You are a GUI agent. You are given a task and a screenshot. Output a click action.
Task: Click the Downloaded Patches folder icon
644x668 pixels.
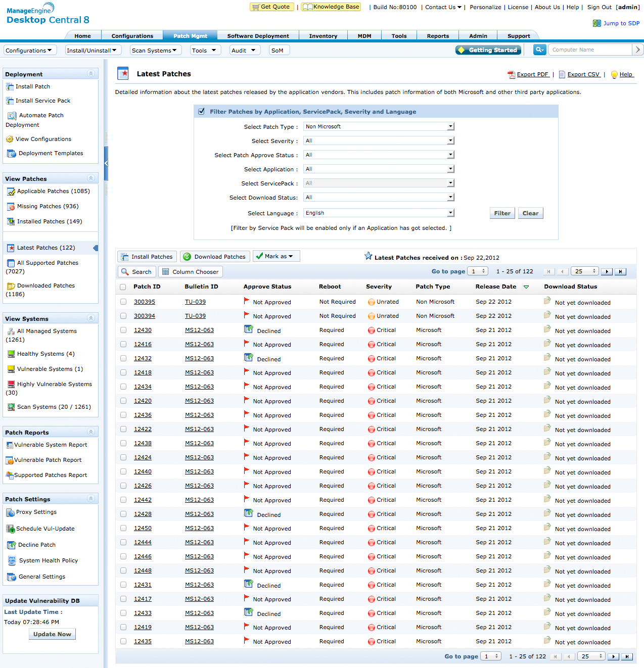pyautogui.click(x=11, y=286)
